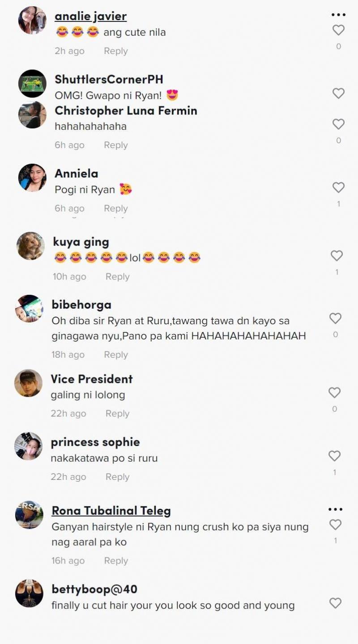Open Rona Tubalinal Teleg's profile
Viewport: 358px width, 644px height.
point(111,510)
